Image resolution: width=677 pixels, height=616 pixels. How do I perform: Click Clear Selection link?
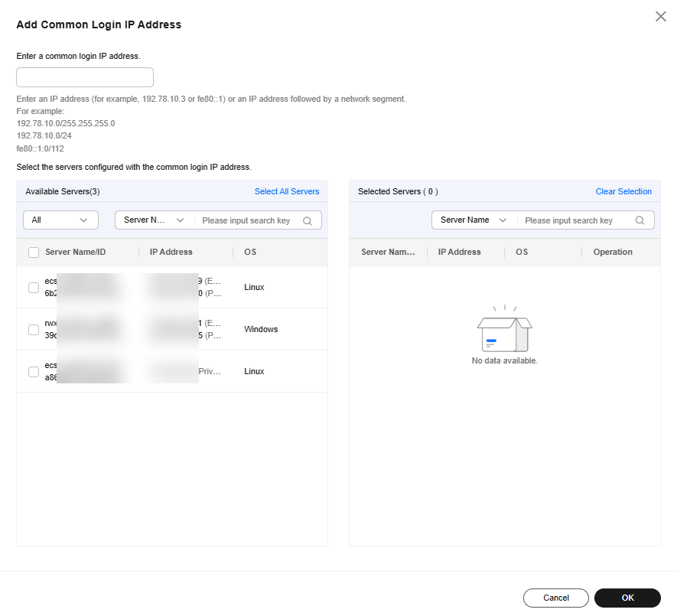(623, 191)
